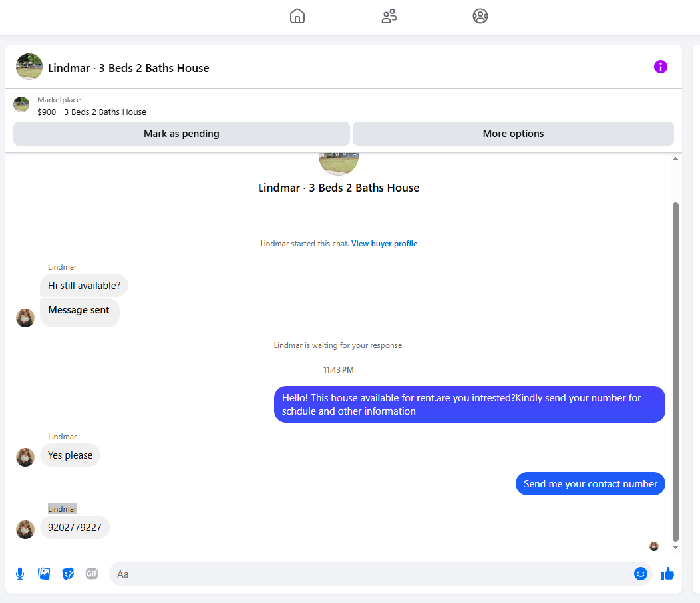Image resolution: width=700 pixels, height=603 pixels.
Task: Open Marketplace listing thumbnail for $900
Action: (21, 104)
